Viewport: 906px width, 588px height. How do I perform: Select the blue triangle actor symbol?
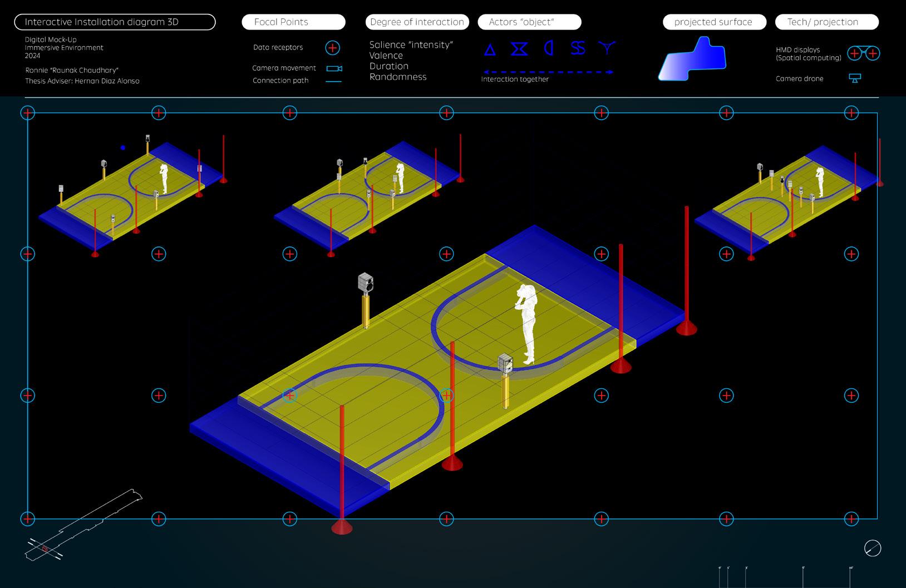tap(490, 50)
